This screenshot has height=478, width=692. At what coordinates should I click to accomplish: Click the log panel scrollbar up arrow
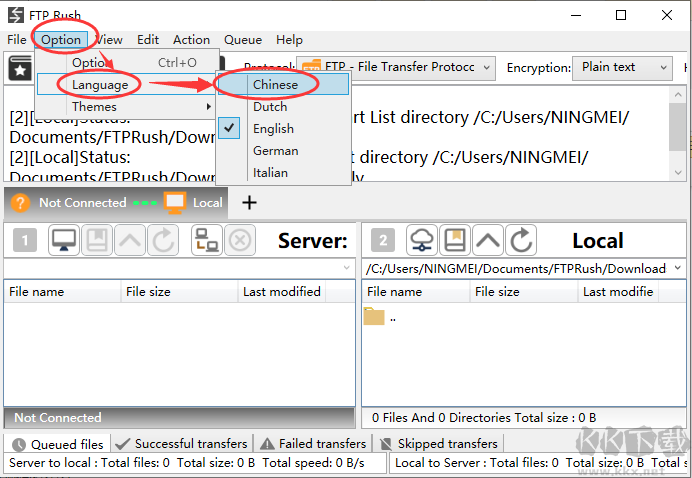point(678,94)
